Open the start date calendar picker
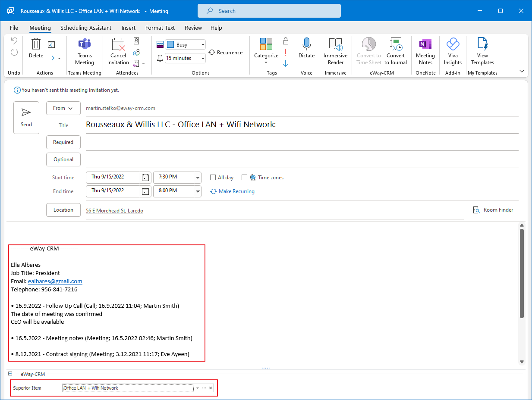 145,178
